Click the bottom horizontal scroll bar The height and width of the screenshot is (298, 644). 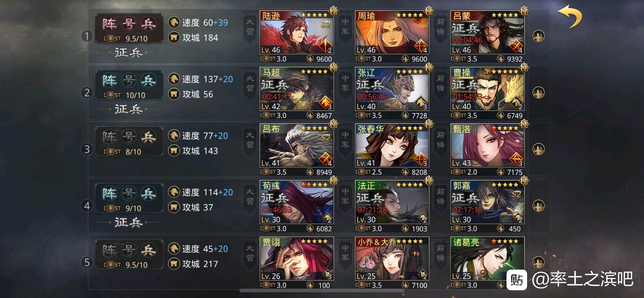(322, 291)
